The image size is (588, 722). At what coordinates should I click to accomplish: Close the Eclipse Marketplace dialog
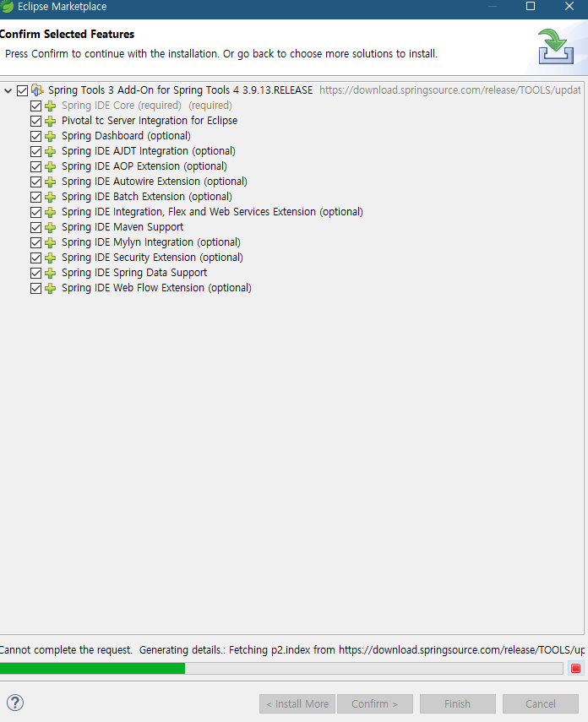point(569,7)
